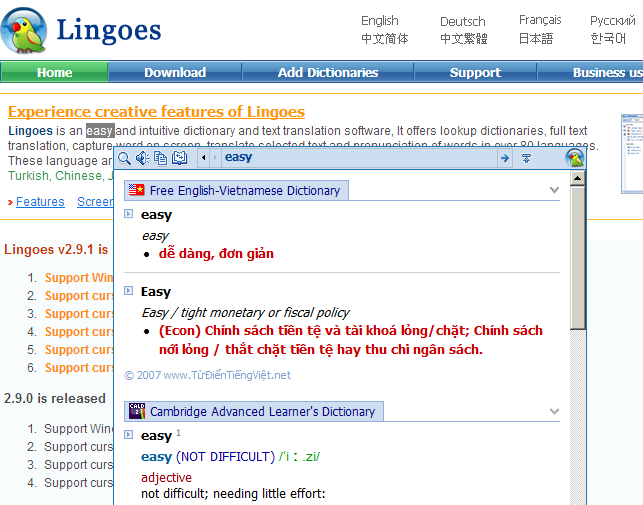Click the '2.9.0 is released' heading
Screen dimensions: 643x505
coord(55,398)
